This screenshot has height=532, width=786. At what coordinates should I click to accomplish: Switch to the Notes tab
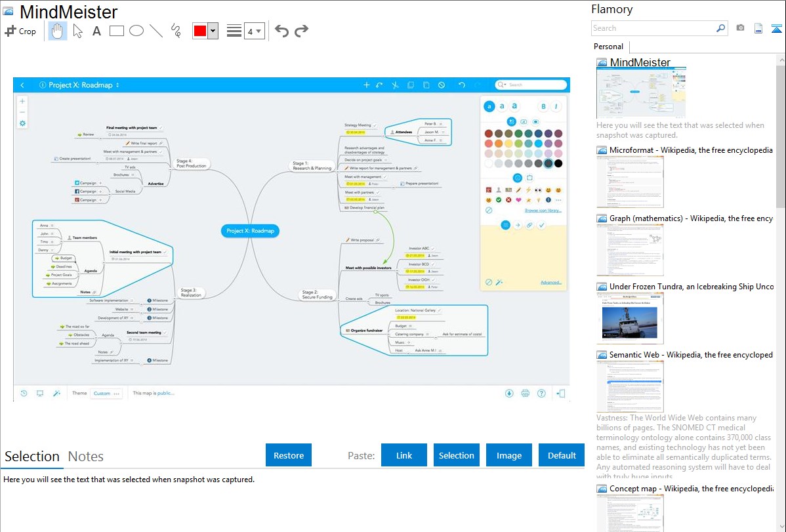click(86, 457)
